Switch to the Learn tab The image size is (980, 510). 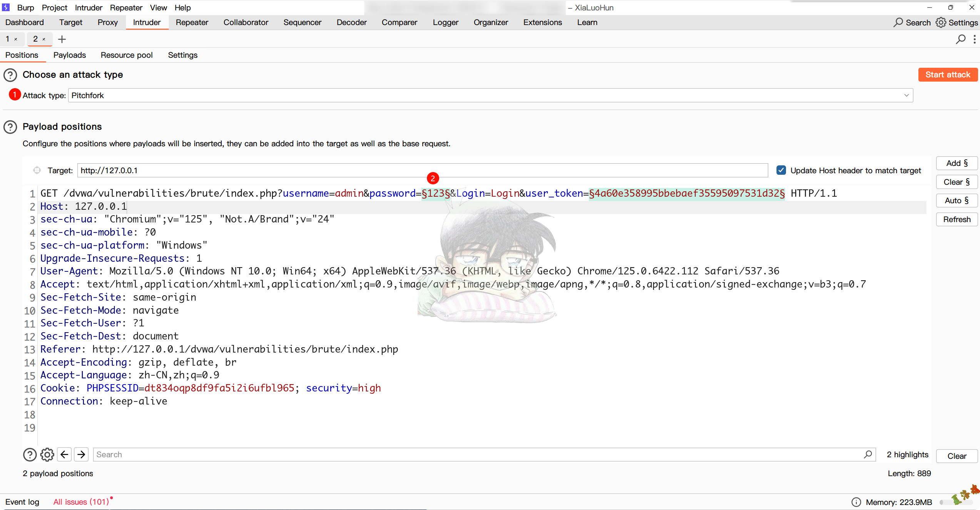587,22
